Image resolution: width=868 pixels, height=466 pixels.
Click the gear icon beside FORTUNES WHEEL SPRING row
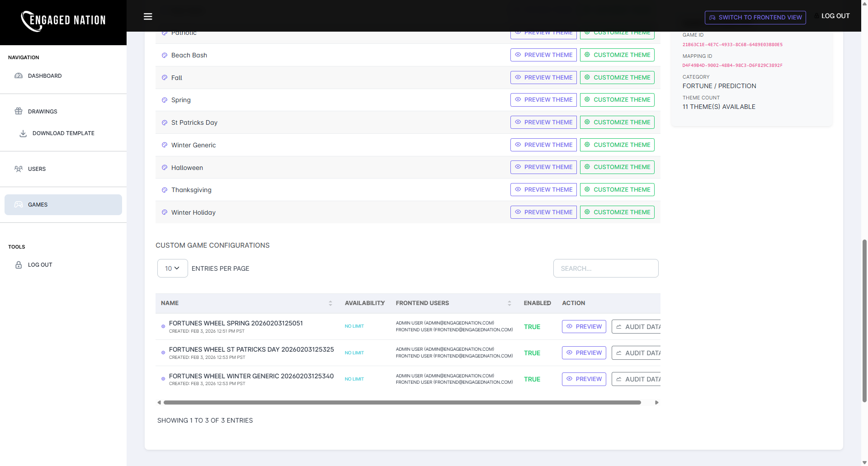click(x=163, y=326)
